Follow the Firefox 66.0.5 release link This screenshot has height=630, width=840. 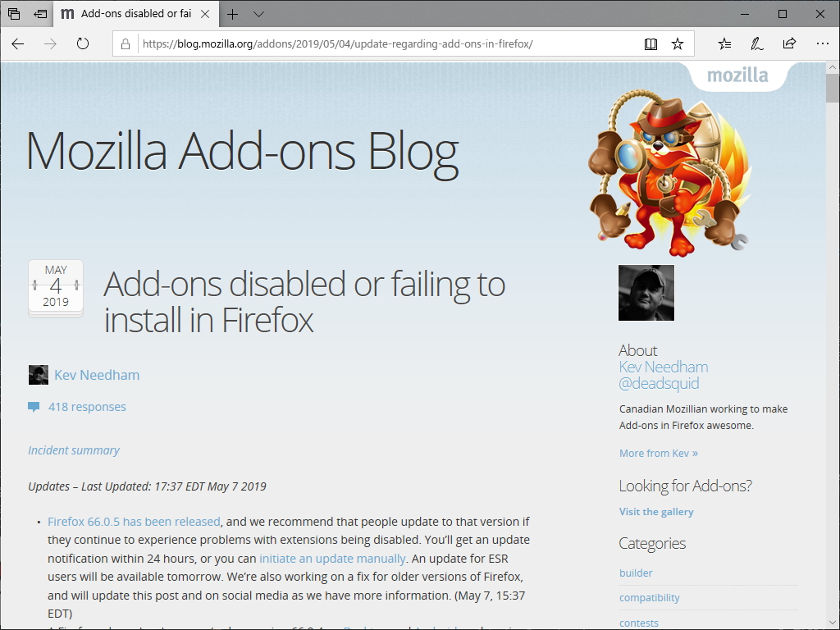coord(132,521)
